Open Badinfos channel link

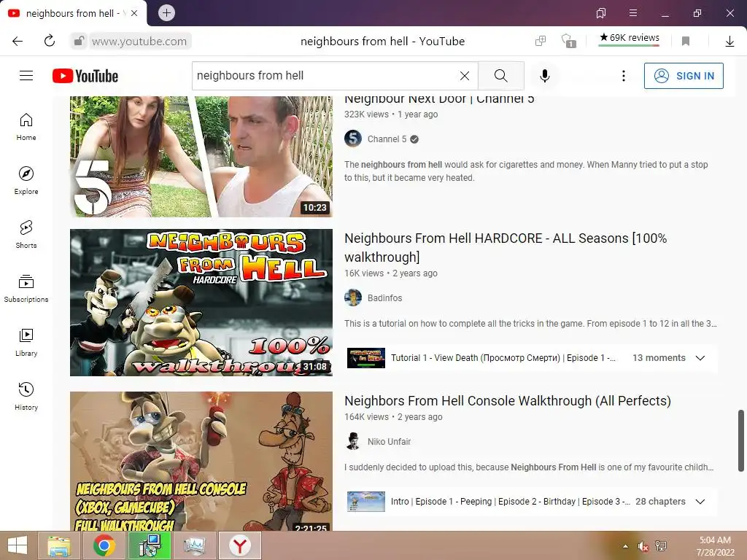pos(385,298)
